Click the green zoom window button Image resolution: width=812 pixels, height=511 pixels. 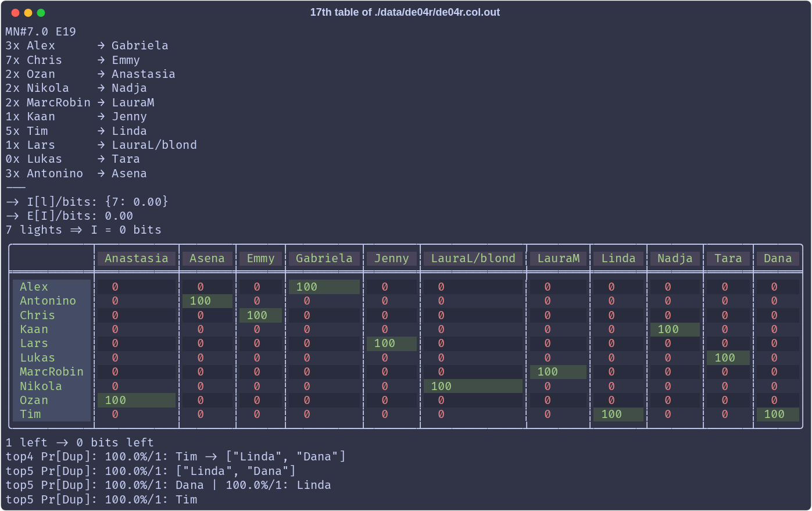click(x=41, y=13)
